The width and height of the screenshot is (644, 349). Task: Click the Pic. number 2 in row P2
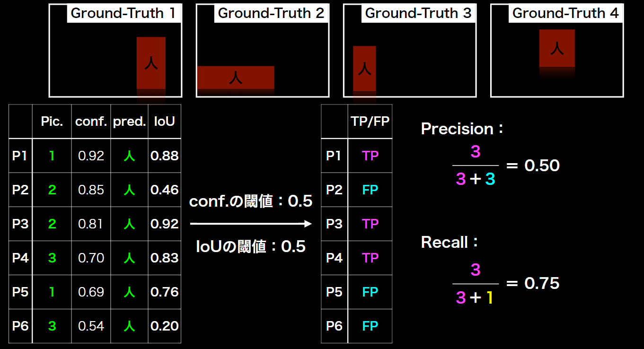52,190
